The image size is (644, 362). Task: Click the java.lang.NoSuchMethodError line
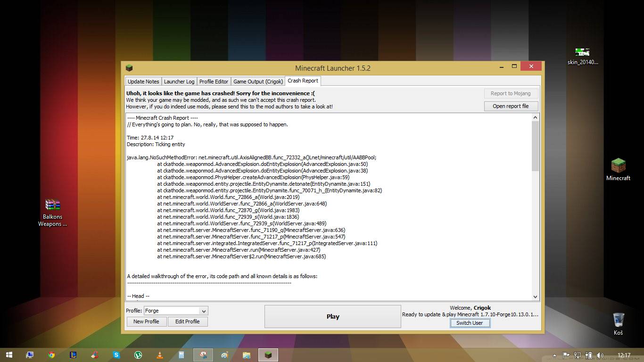[x=252, y=157]
